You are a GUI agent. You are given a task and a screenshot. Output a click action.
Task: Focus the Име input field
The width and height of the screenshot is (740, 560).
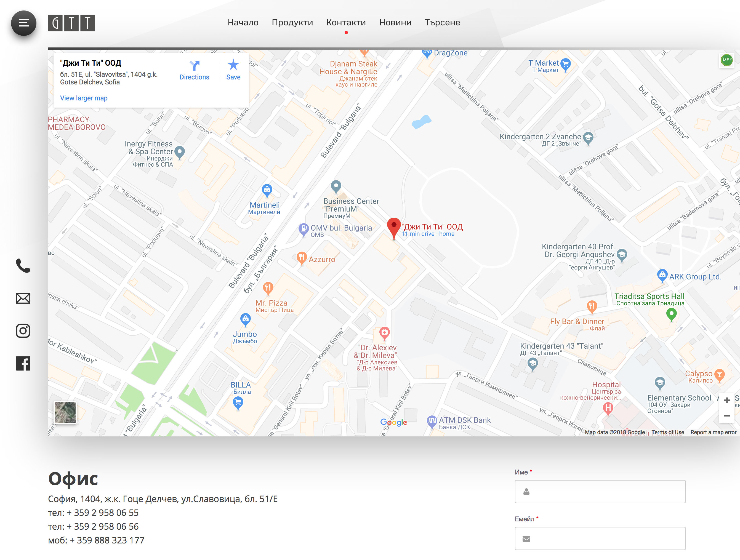tap(600, 491)
